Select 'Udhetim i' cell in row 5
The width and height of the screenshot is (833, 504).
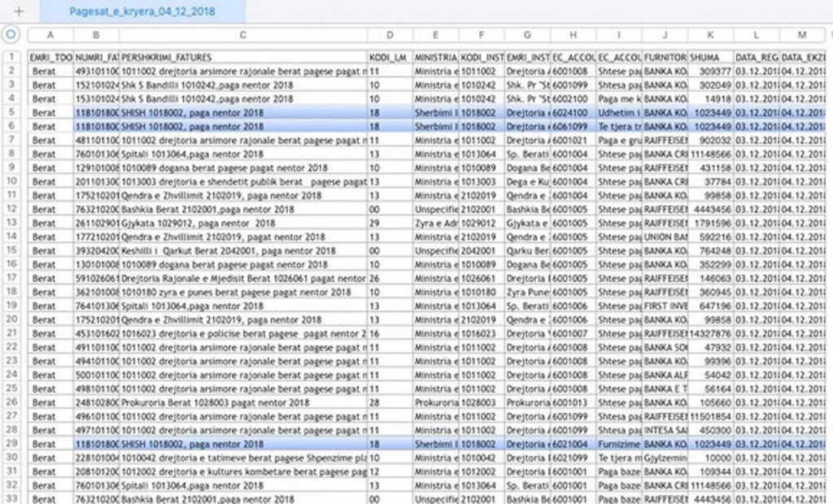pyautogui.click(x=619, y=113)
